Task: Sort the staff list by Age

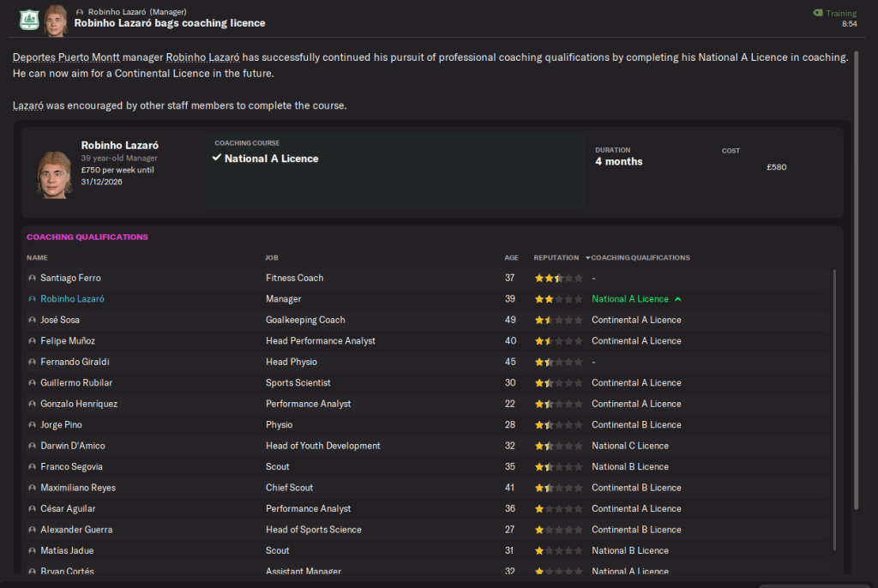Action: tap(511, 258)
